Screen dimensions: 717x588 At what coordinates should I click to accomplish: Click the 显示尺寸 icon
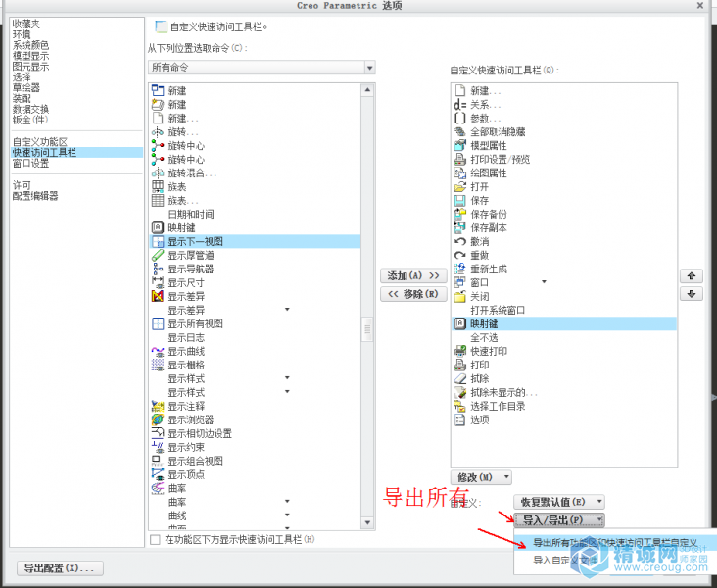tap(158, 282)
